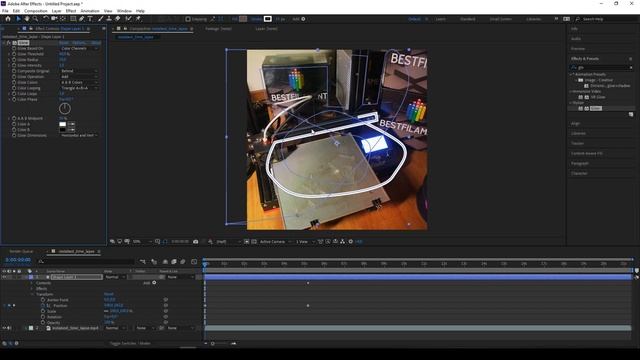Open the Effect menu
Screen dimensions: 640x360
pyautogui.click(x=71, y=11)
